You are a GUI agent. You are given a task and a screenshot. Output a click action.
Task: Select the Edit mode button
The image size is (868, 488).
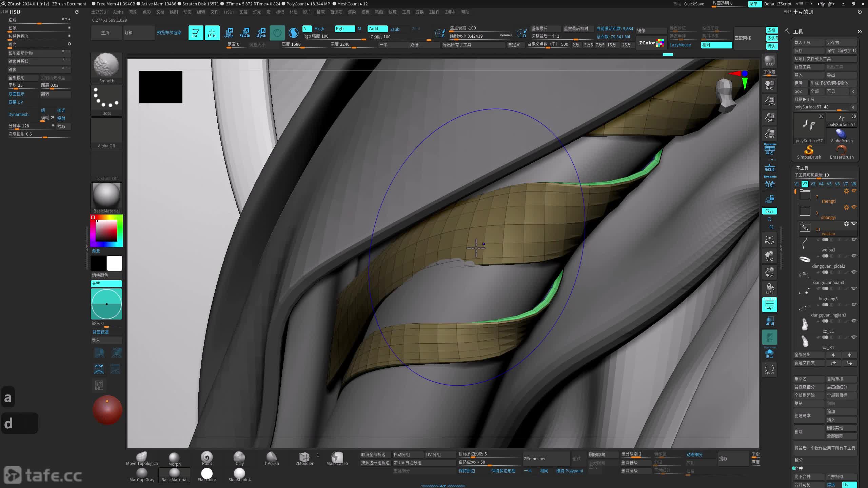(196, 33)
